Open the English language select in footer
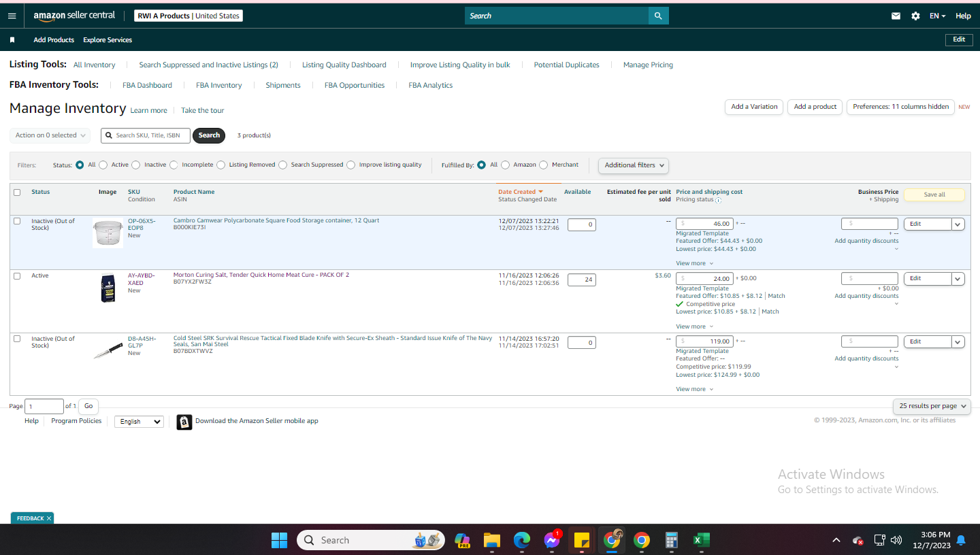980x555 pixels. [x=139, y=422]
